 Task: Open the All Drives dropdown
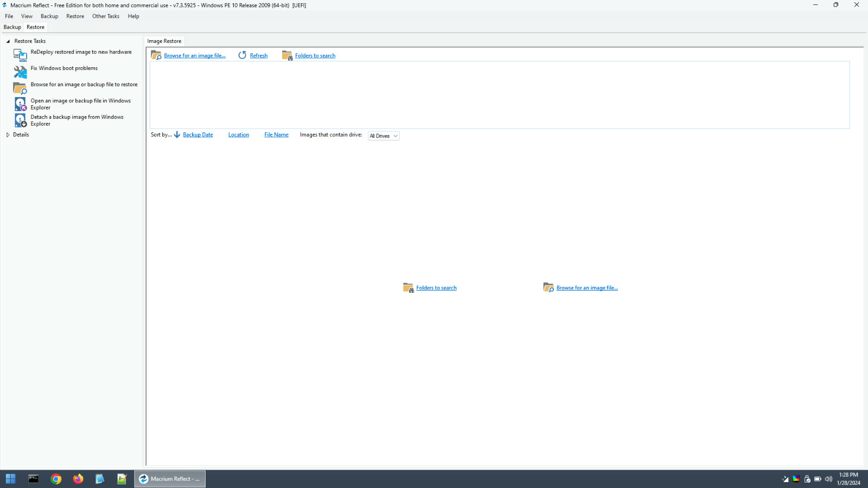(x=384, y=136)
